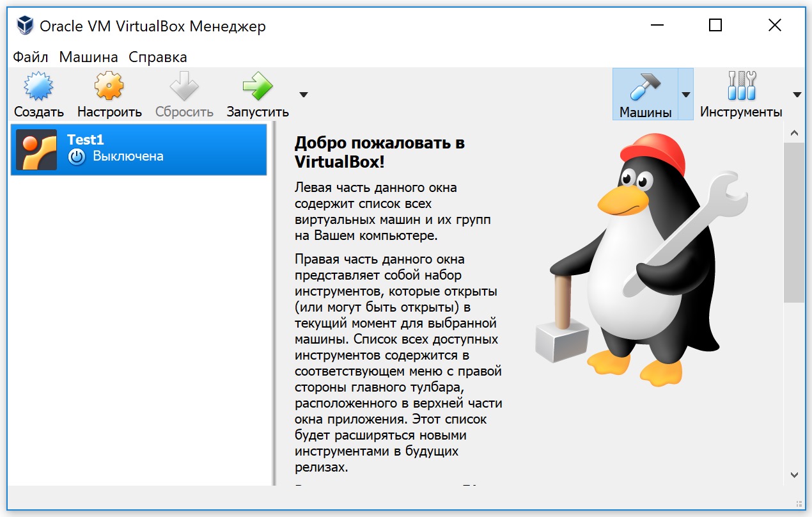Open Настроить settings gear icon
This screenshot has height=517, width=812.
(109, 86)
